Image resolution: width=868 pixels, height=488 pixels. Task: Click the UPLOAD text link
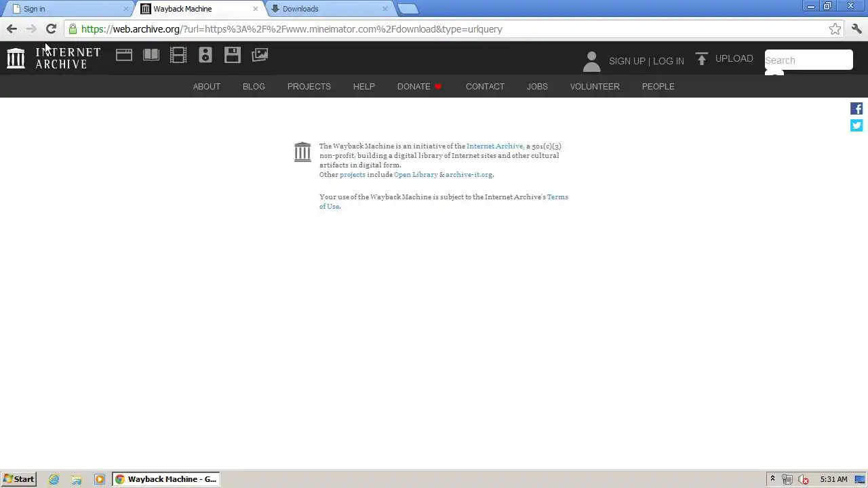point(734,58)
